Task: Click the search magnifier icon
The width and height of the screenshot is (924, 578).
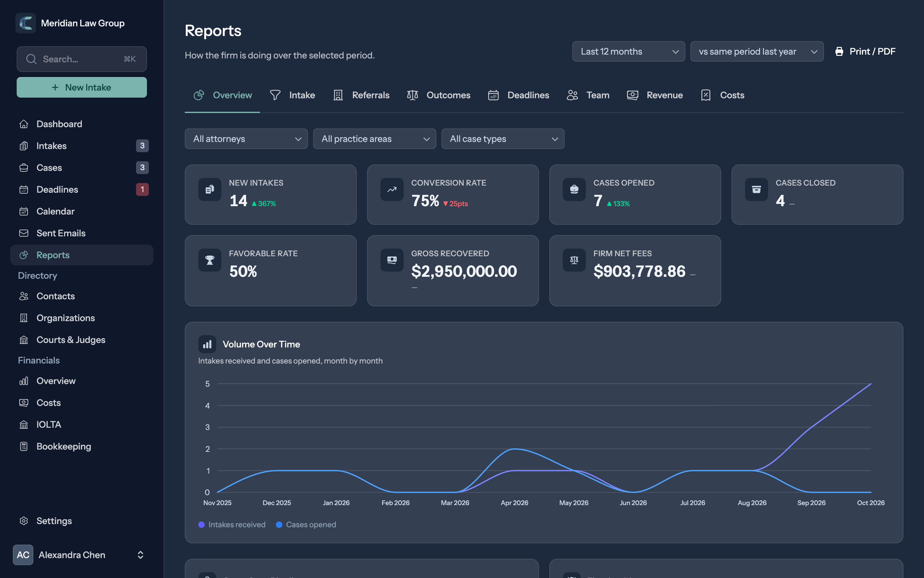Action: pos(31,59)
